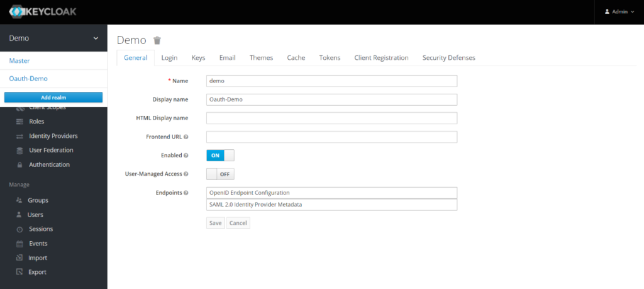This screenshot has width=644, height=289.
Task: Open the OpenID Endpoint Configuration link
Action: 250,193
